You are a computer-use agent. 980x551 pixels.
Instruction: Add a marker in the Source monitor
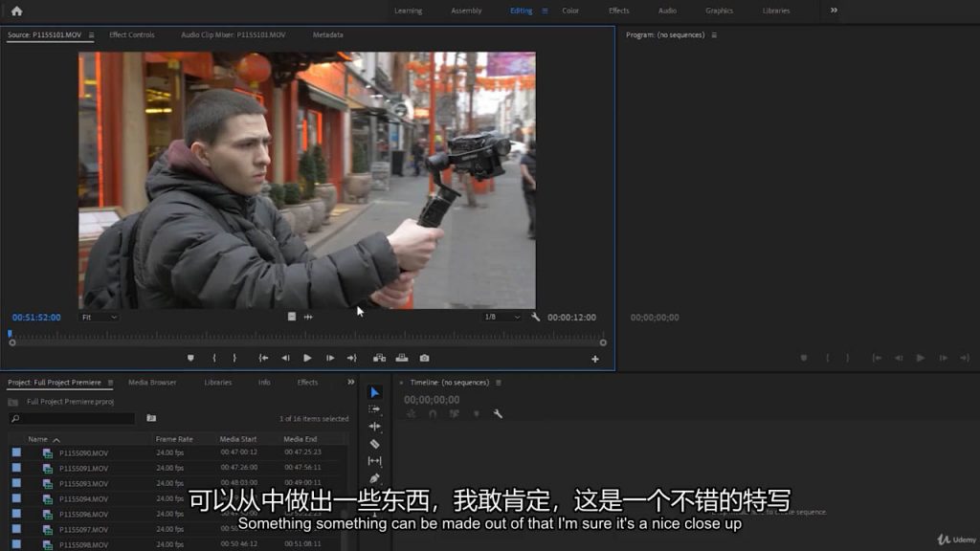click(190, 358)
